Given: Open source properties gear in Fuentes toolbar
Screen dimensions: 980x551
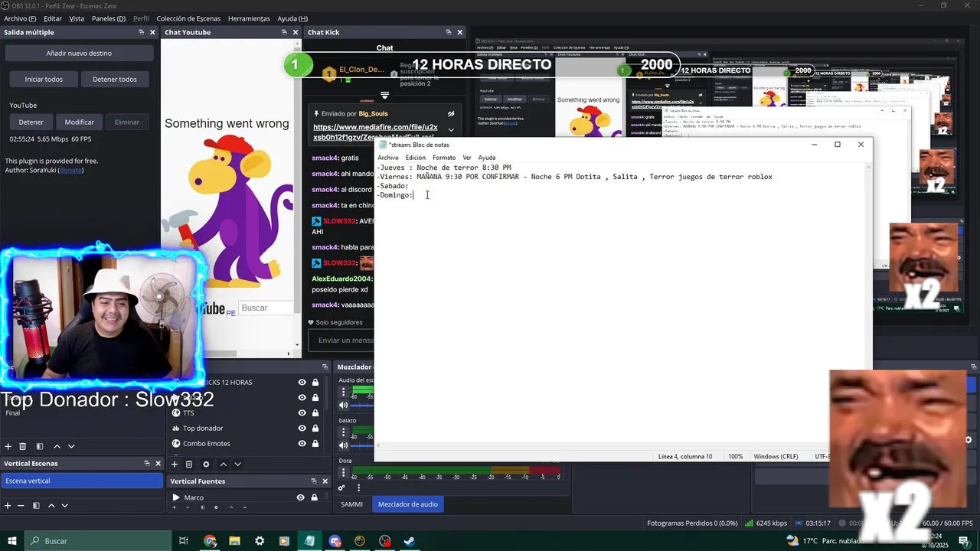Looking at the screenshot, I should [206, 464].
